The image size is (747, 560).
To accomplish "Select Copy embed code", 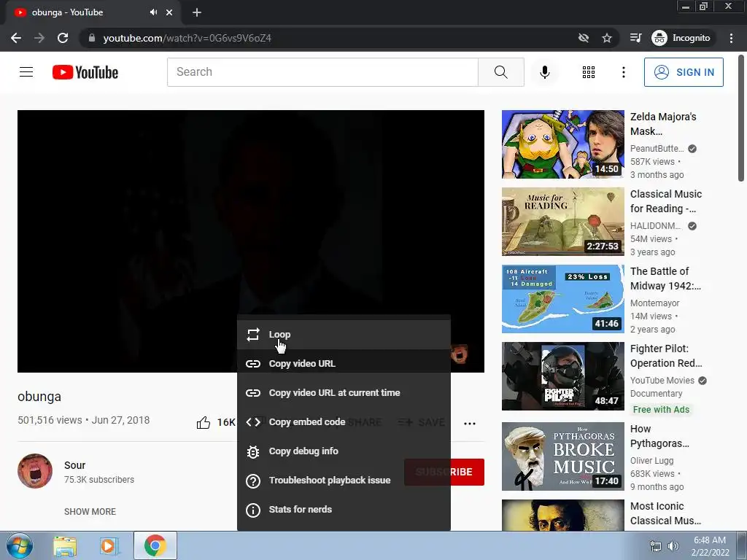I will 344,422.
